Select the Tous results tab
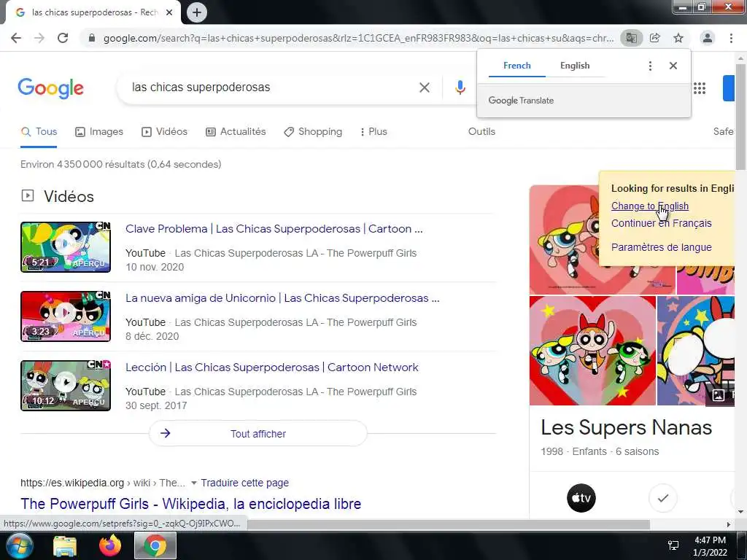 pos(39,132)
